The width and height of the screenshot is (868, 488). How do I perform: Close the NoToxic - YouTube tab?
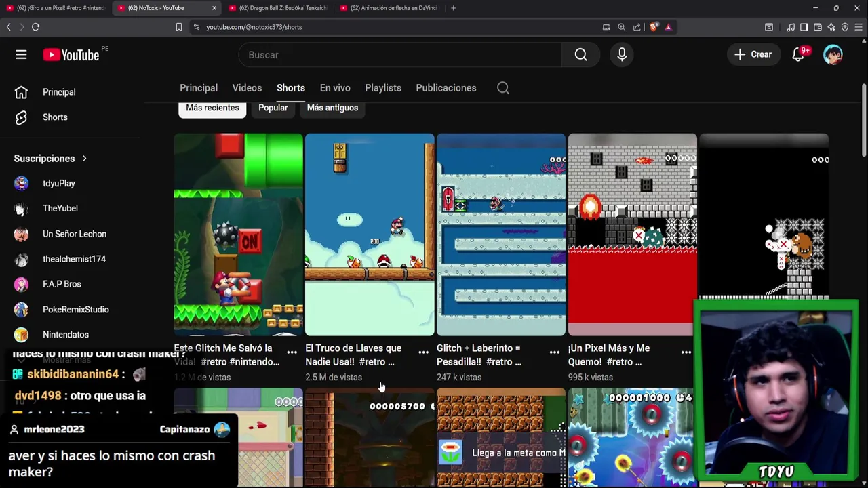point(214,8)
